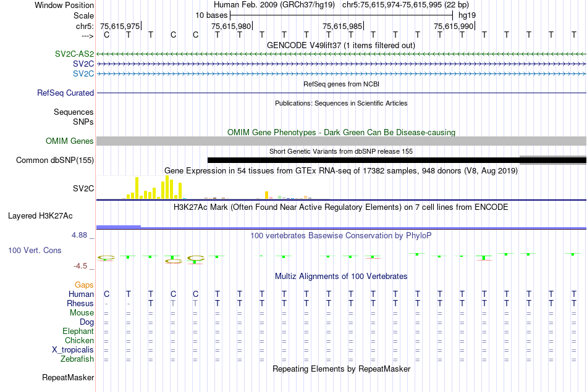Click the Mouse alignment row label
Image resolution: width=587 pixels, height=392 pixels.
(x=82, y=313)
